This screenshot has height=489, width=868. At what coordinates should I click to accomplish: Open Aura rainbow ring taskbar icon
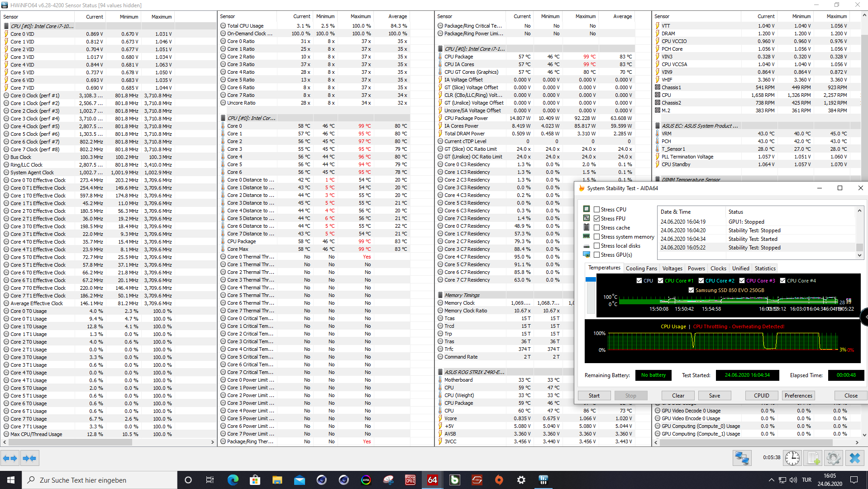(366, 480)
